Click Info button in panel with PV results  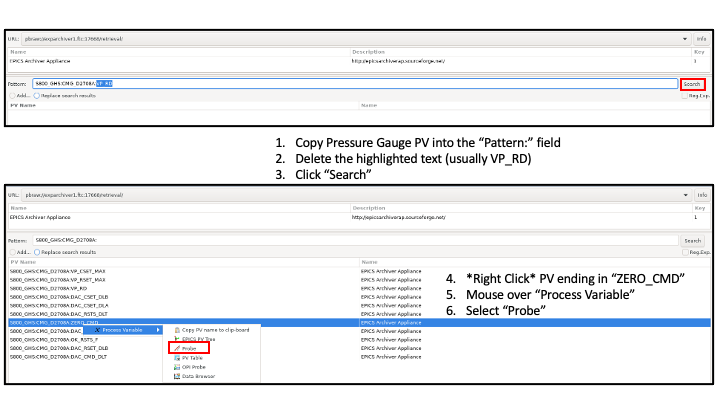pos(701,195)
